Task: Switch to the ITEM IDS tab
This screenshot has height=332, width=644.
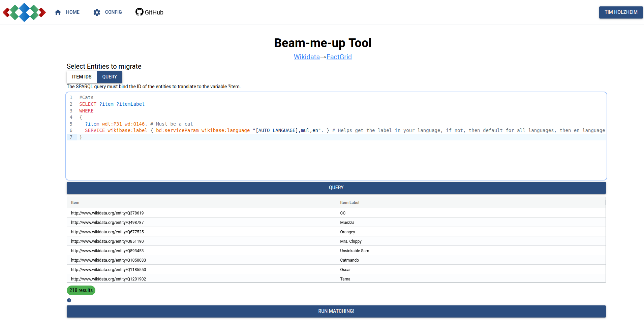Action: tap(82, 77)
